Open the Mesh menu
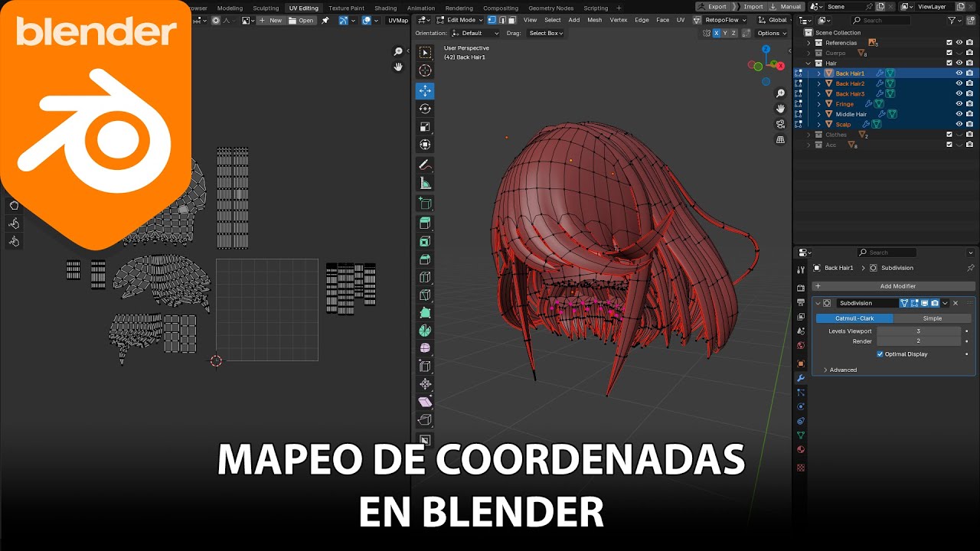The height and width of the screenshot is (551, 980). click(x=594, y=20)
